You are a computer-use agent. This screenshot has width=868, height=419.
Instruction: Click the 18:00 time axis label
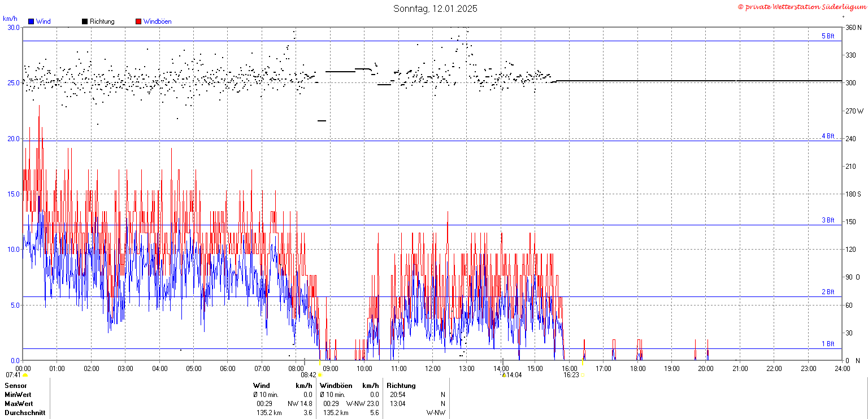638,368
